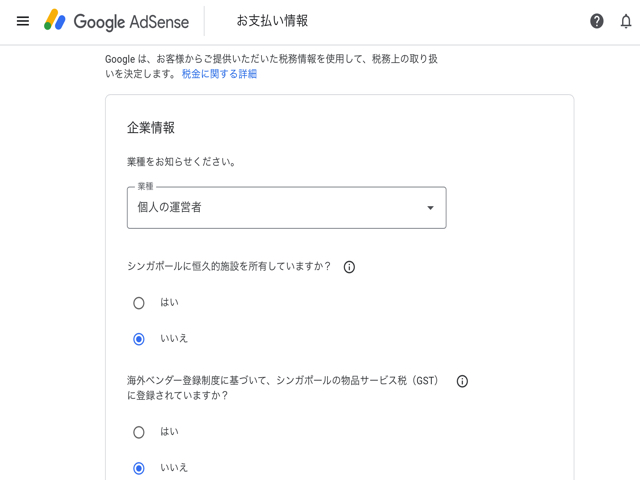Click the 業種をお知らせください prompt text
This screenshot has width=640, height=480.
coord(188,161)
